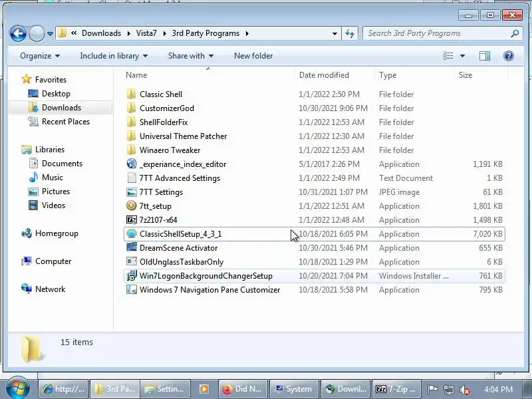Select Network in the navigation pane
This screenshot has height=399, width=532.
pos(50,289)
